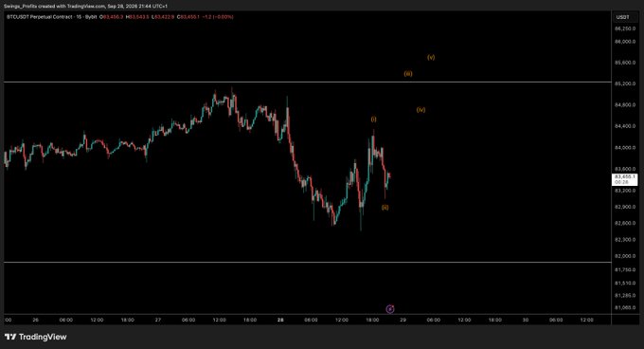644x349 pixels.
Task: Click date label 30 on time axis
Action: tap(526, 320)
